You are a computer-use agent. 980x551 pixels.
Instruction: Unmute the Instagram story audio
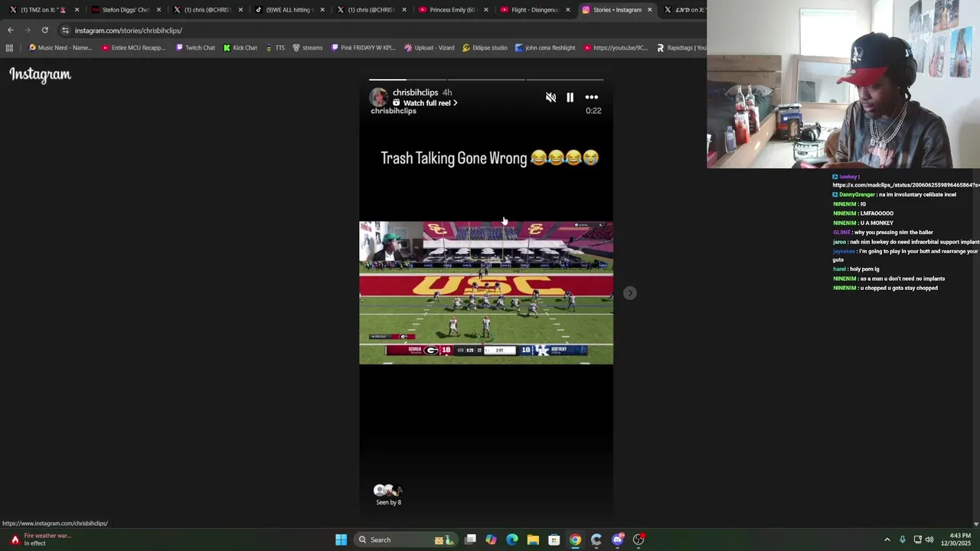coord(550,97)
